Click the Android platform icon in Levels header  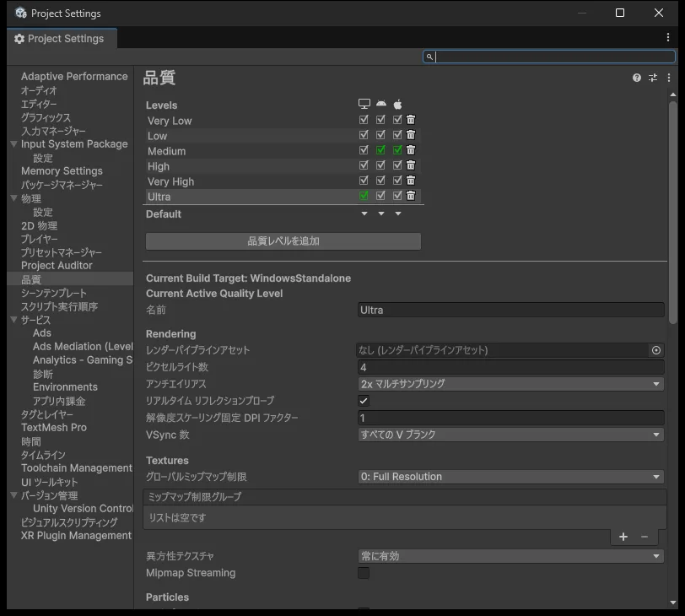(381, 104)
